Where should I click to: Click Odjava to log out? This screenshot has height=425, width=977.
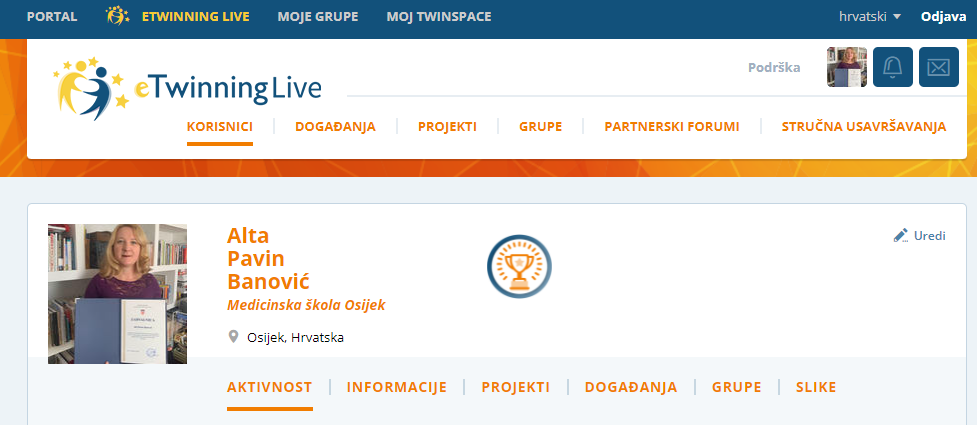[x=943, y=17]
